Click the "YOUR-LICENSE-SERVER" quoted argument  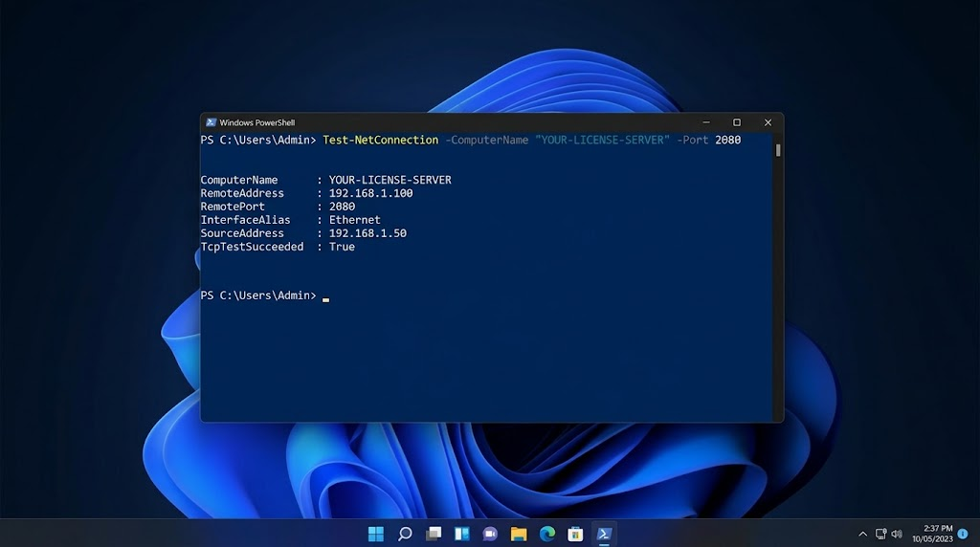pos(603,140)
